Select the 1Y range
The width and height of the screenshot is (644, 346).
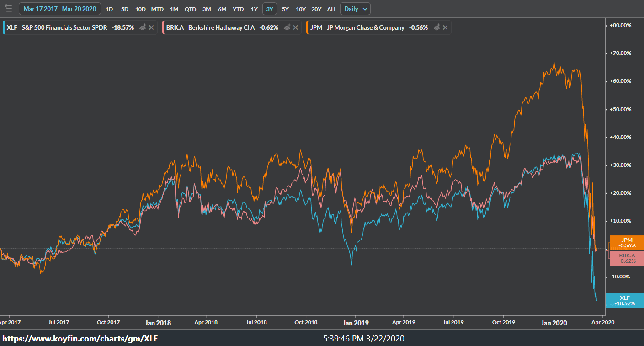[254, 9]
